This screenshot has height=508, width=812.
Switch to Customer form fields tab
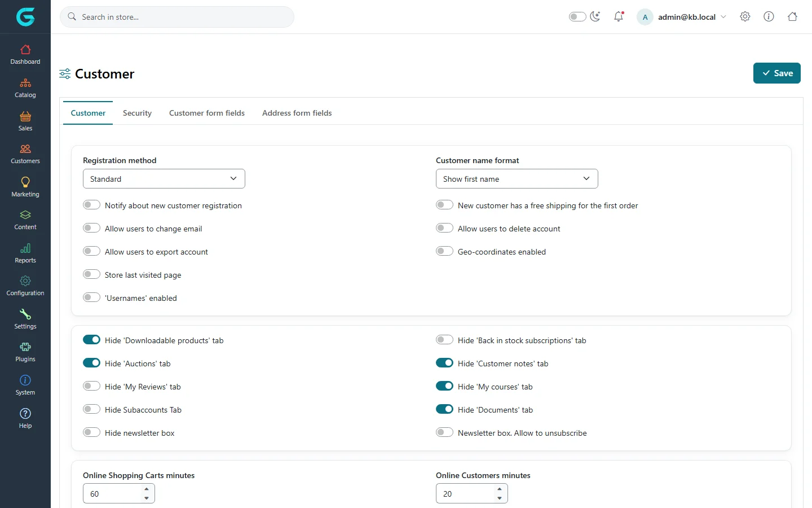(x=207, y=113)
